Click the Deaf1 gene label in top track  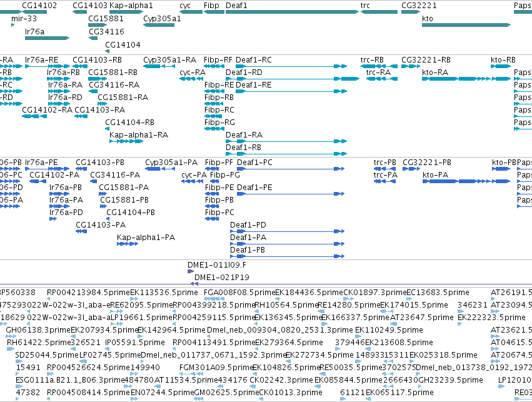tap(236, 6)
